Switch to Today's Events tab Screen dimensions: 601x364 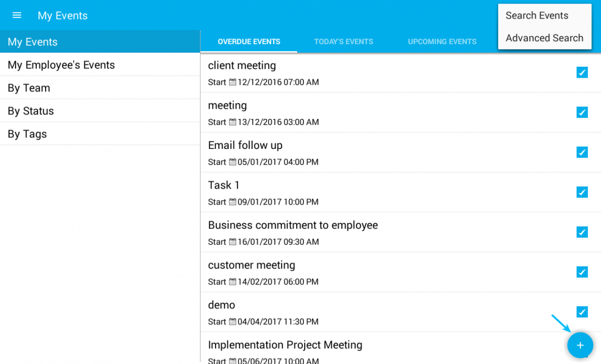tap(343, 42)
